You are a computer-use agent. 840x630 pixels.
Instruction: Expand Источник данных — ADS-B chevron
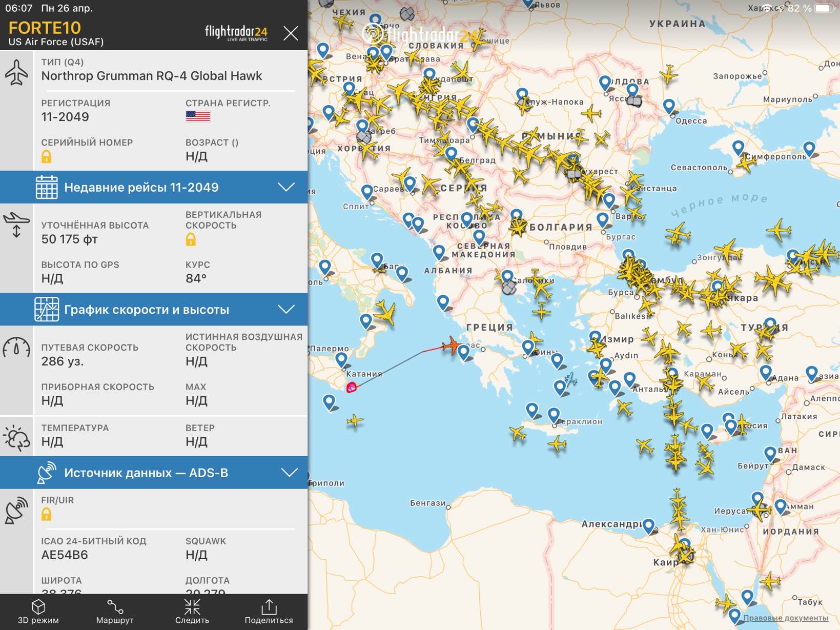click(x=290, y=472)
